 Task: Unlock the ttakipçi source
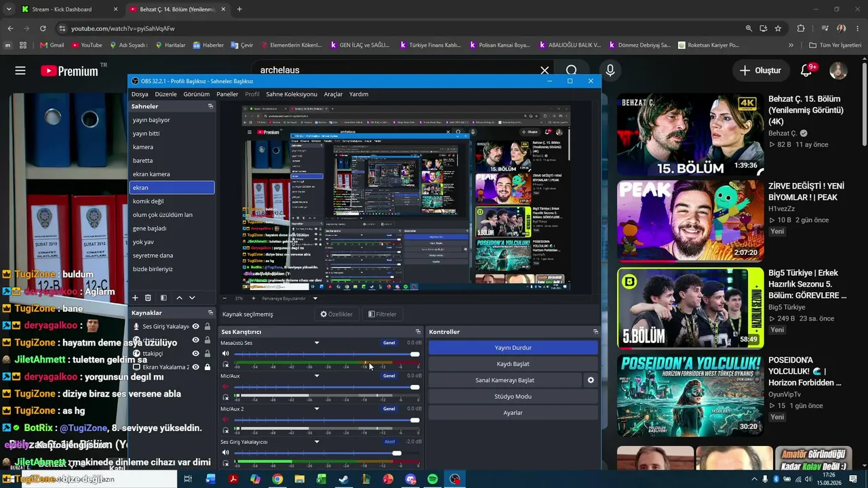coord(207,354)
